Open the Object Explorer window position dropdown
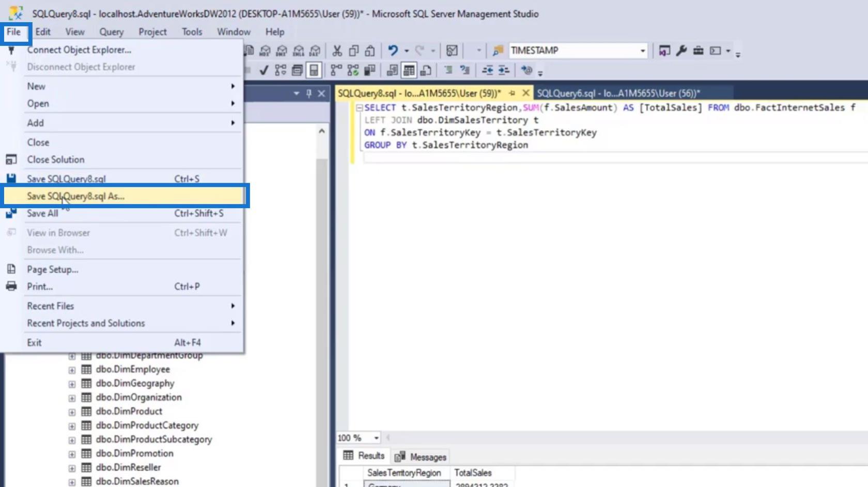The image size is (868, 487). 297,93
